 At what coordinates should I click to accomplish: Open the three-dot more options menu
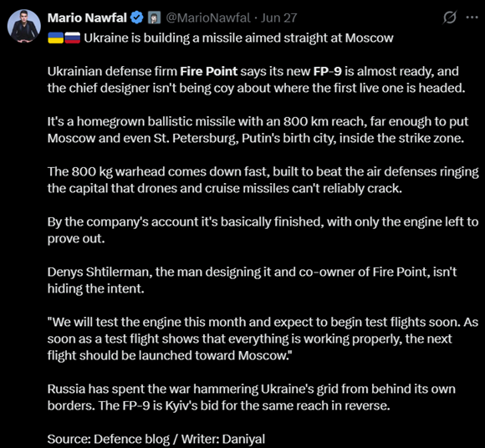pos(472,18)
